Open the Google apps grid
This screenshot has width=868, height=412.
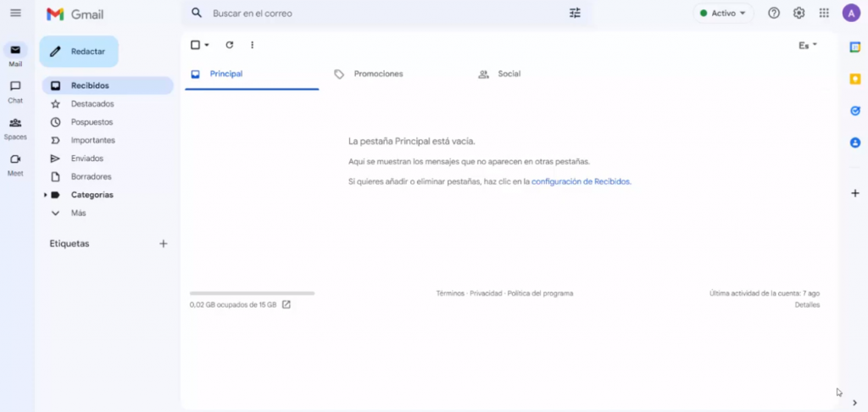(824, 14)
